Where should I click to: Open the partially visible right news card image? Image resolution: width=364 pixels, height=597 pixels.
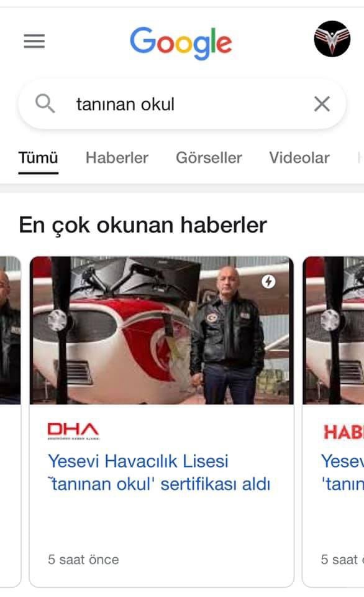point(334,330)
